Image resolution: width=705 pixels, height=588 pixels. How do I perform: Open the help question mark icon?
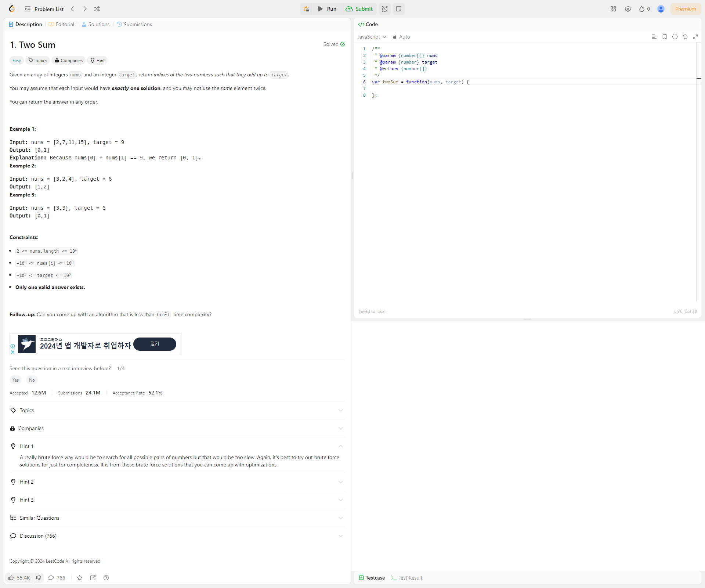tap(106, 578)
